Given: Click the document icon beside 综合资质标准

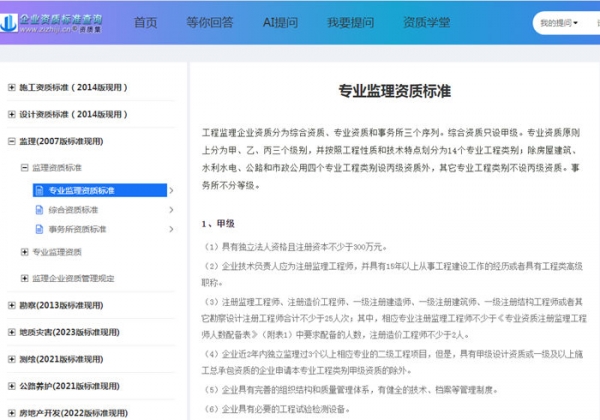Looking at the screenshot, I should 39,210.
